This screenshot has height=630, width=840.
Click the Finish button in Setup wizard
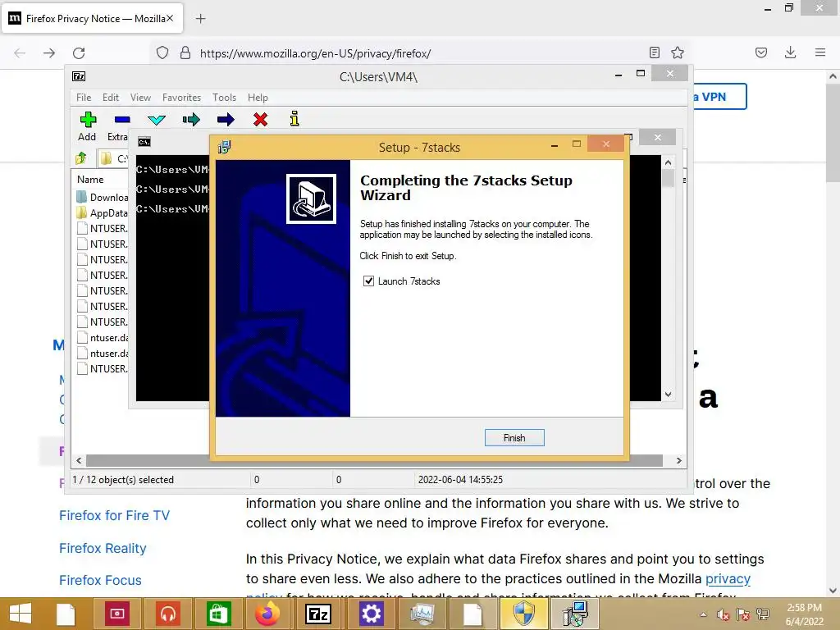(x=514, y=438)
